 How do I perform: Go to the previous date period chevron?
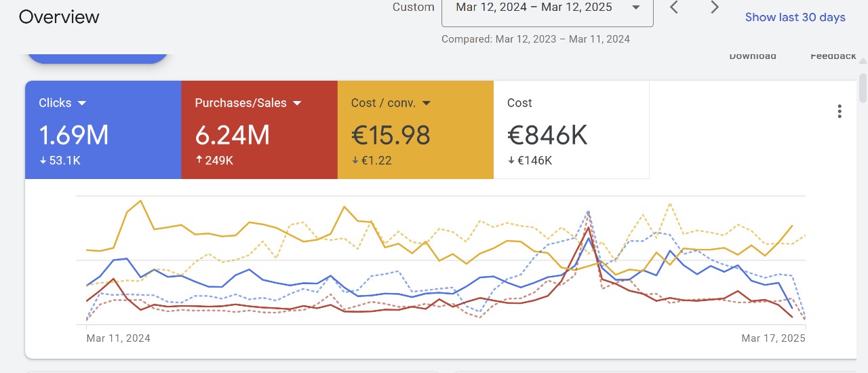pyautogui.click(x=674, y=7)
